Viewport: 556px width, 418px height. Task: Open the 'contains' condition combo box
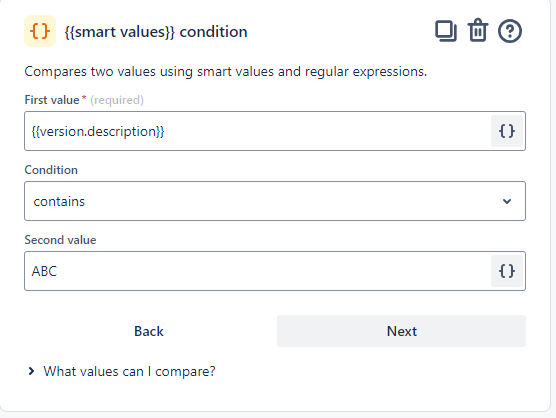[x=275, y=201]
